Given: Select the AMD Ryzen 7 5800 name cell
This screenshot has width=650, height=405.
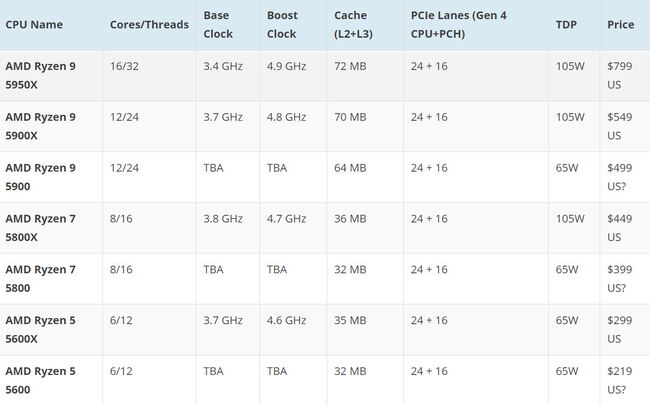Looking at the screenshot, I should [x=40, y=279].
